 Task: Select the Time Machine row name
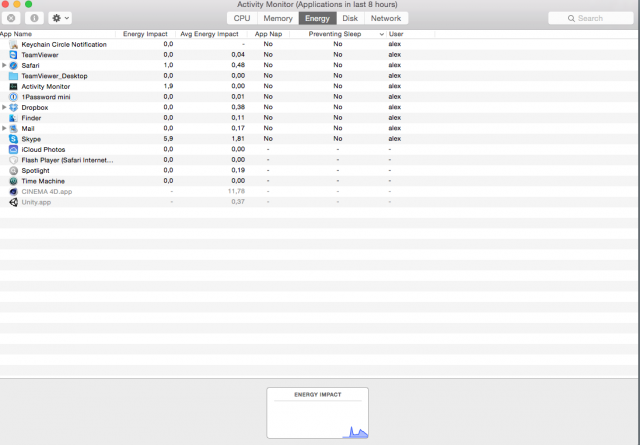click(x=43, y=181)
